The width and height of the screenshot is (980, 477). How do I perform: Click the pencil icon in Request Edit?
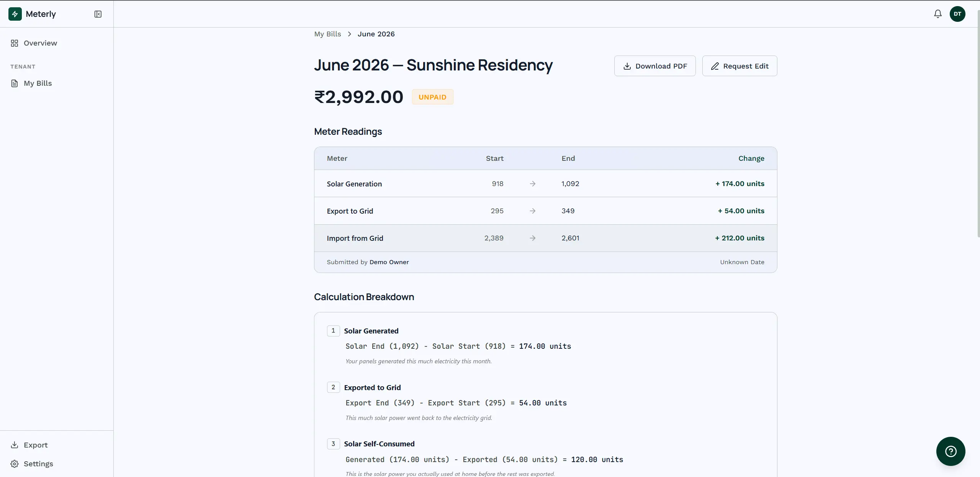click(x=715, y=66)
